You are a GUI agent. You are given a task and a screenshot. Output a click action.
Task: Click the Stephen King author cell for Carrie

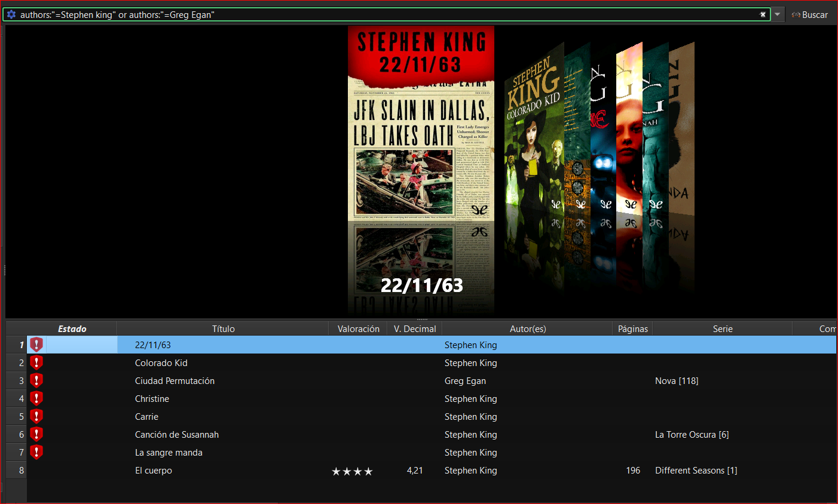tap(470, 417)
